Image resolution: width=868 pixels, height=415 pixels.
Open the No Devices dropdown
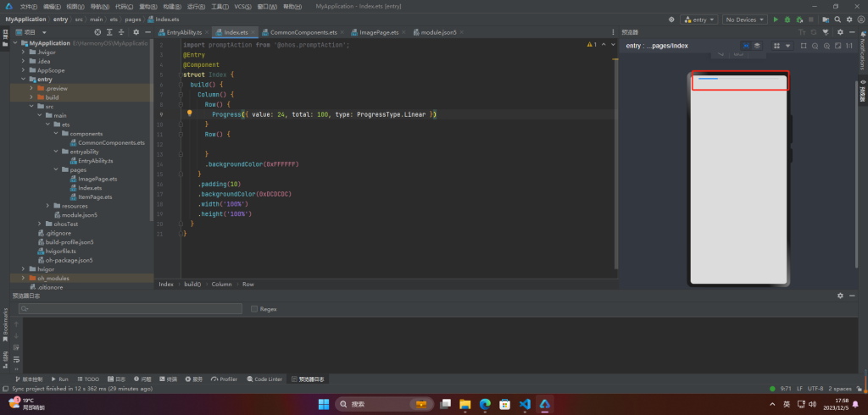pyautogui.click(x=745, y=19)
